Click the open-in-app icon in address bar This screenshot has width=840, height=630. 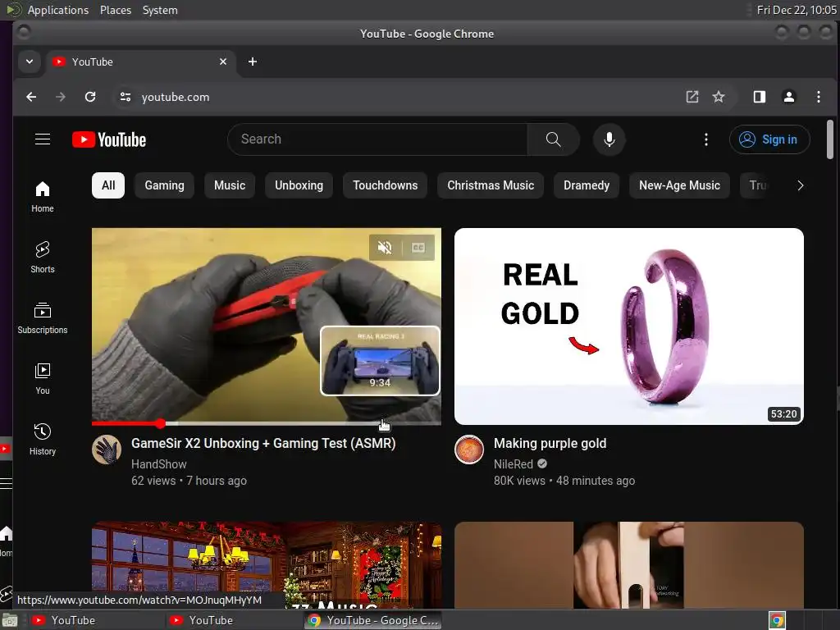(x=692, y=97)
